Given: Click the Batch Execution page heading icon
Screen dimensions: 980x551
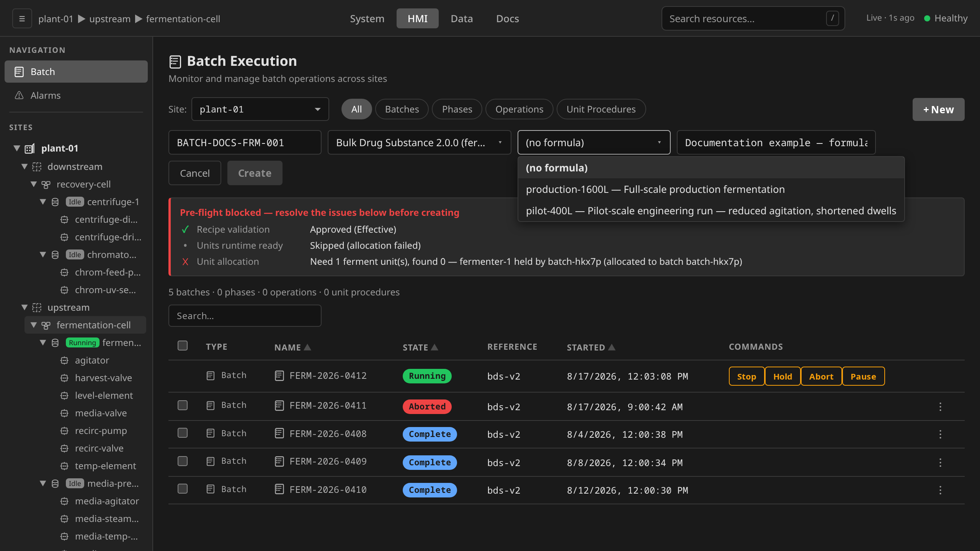Looking at the screenshot, I should point(175,62).
